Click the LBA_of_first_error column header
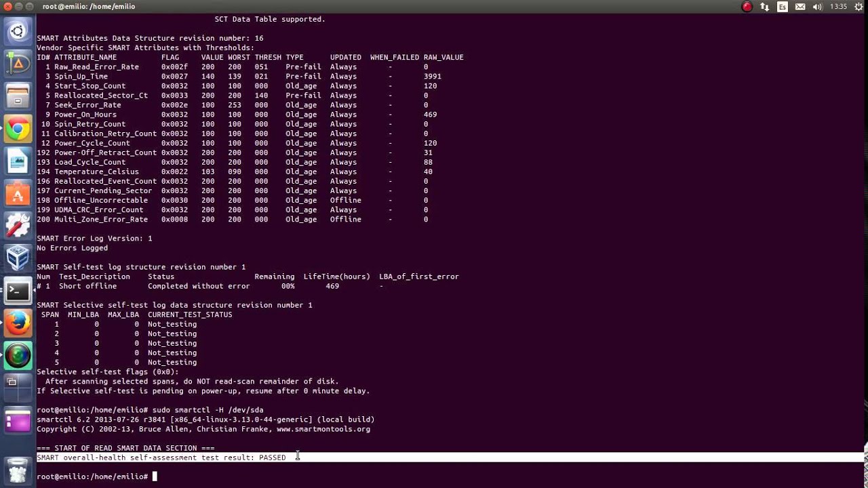 (x=419, y=277)
